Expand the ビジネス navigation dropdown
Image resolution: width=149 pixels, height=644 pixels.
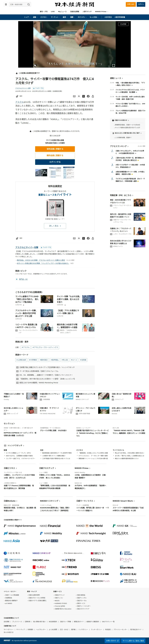click(44, 17)
